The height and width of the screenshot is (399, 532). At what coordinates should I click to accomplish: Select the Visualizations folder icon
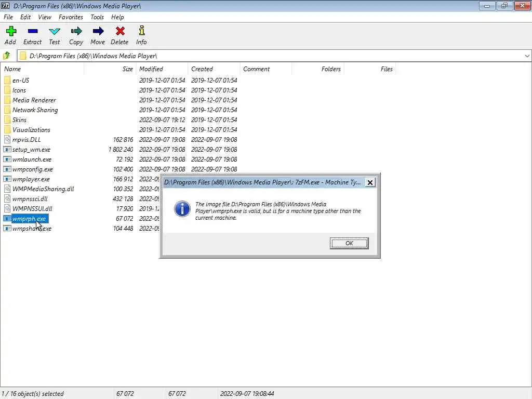7,129
